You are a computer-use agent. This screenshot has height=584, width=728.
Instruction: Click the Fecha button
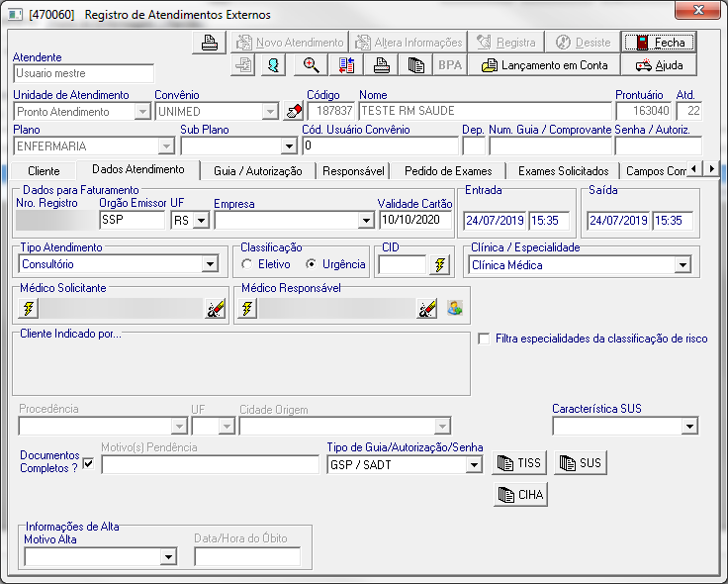660,43
